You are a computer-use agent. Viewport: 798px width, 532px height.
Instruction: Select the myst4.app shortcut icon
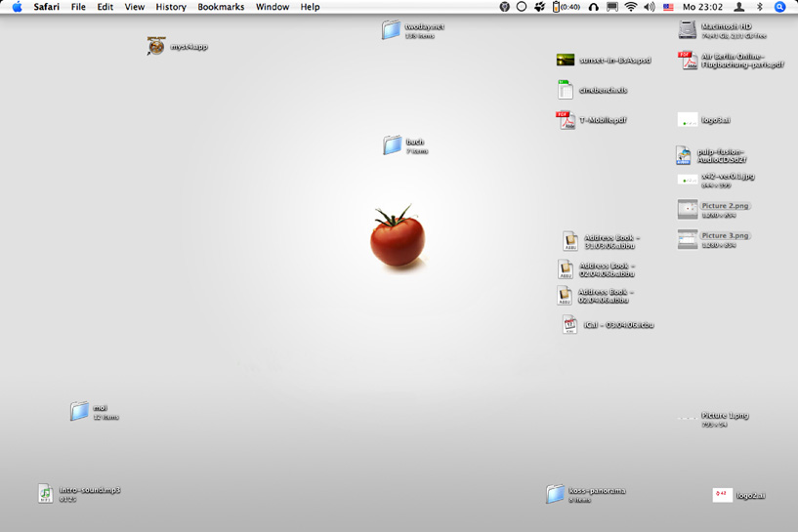[156, 46]
